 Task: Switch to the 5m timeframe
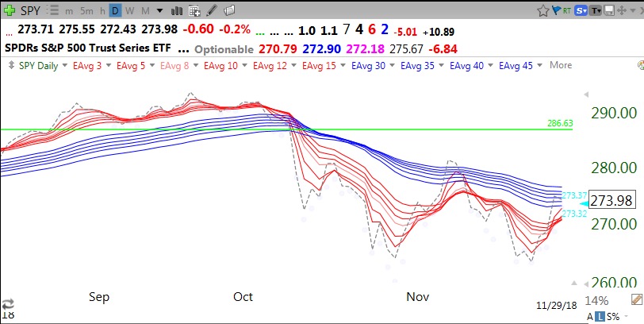coord(86,10)
